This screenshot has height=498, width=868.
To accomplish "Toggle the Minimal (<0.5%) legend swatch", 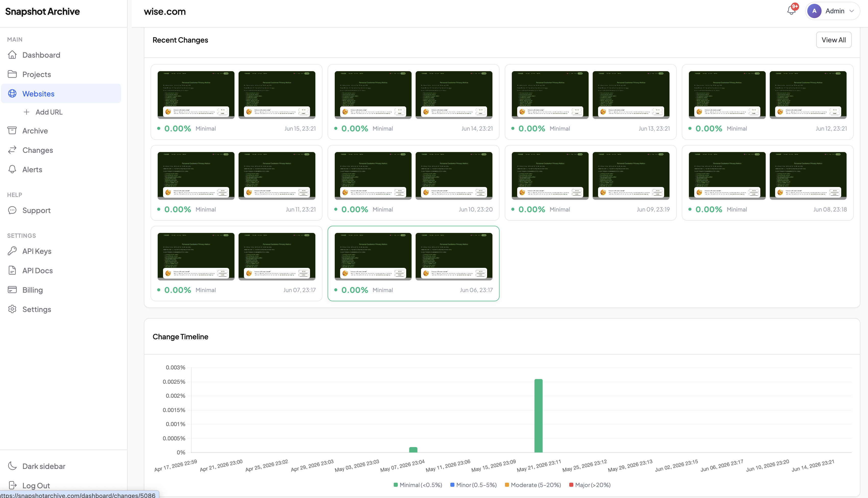I will coord(396,485).
